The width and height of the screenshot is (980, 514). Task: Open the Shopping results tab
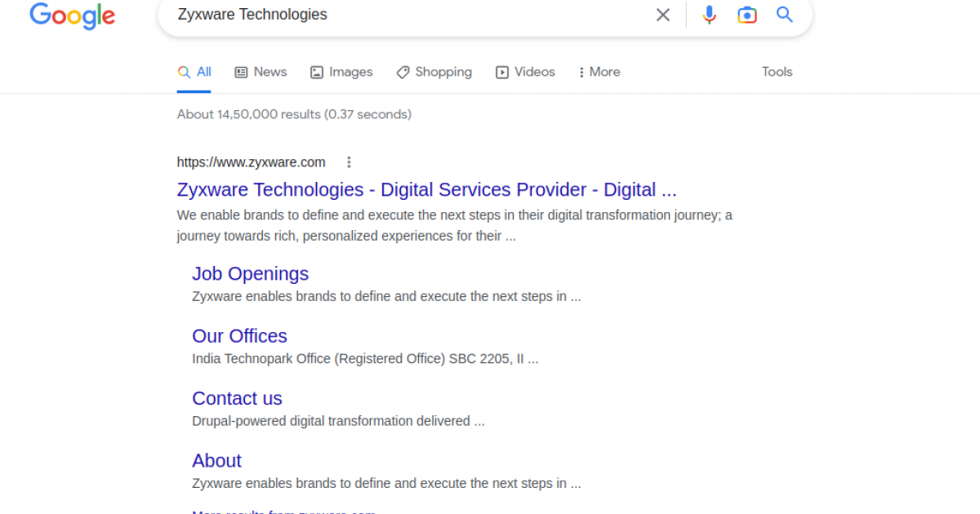point(434,72)
